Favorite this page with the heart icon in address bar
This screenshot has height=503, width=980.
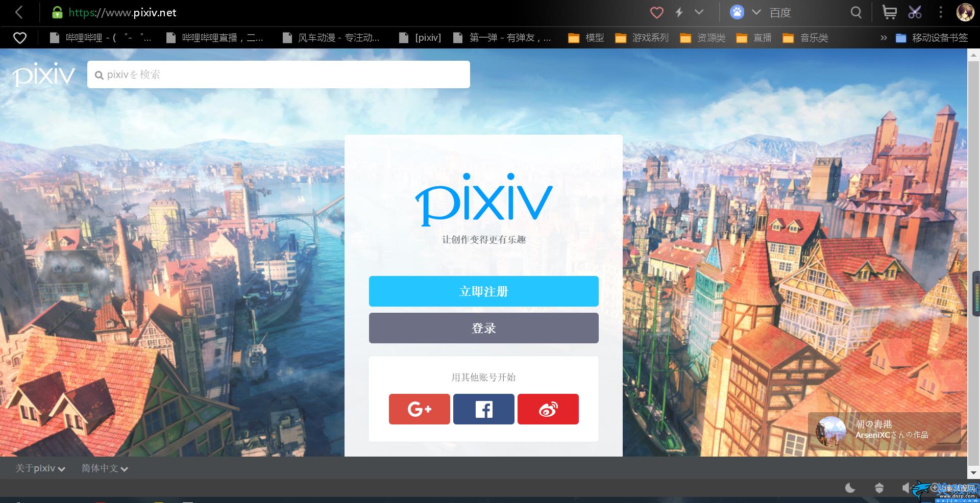point(656,13)
